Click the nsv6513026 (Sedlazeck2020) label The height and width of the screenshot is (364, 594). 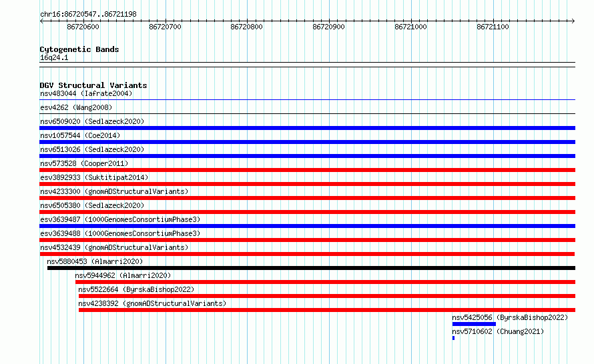click(x=92, y=149)
